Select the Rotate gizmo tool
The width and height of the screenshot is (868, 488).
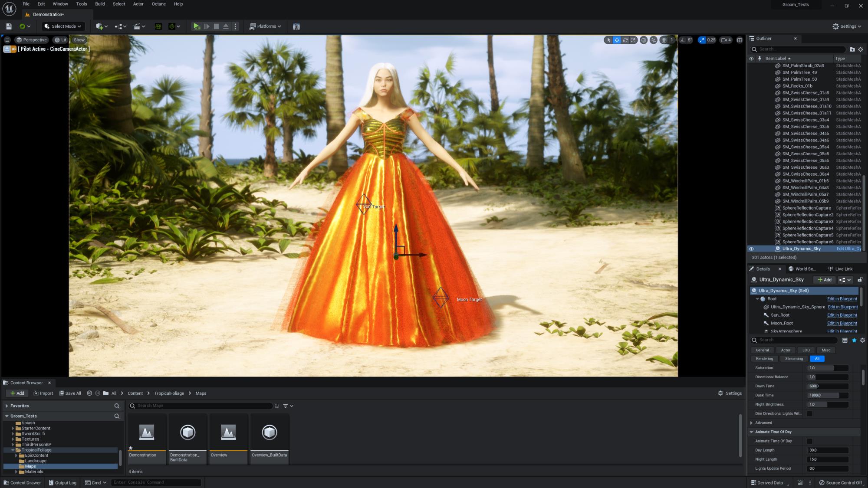point(625,40)
